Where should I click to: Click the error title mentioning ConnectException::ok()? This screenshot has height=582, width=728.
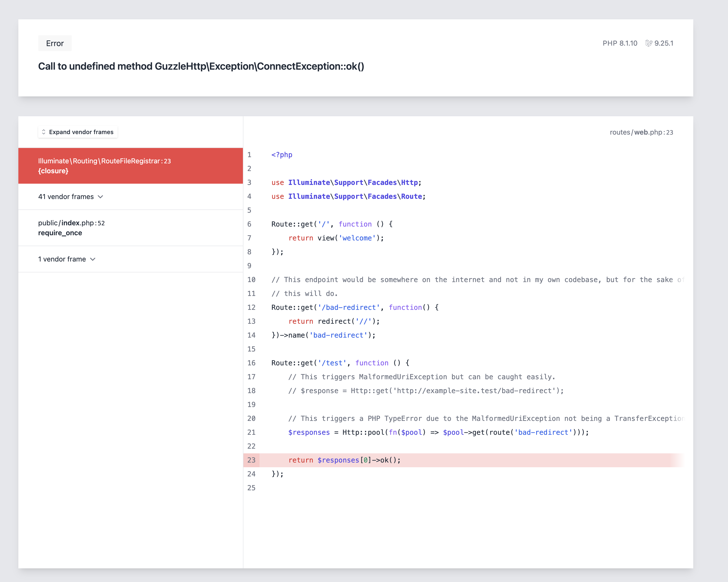coord(201,66)
